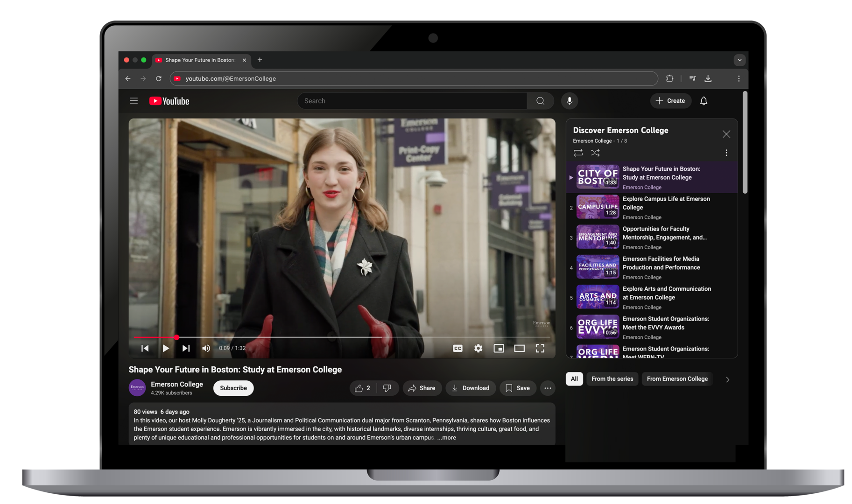Download the video

[471, 388]
